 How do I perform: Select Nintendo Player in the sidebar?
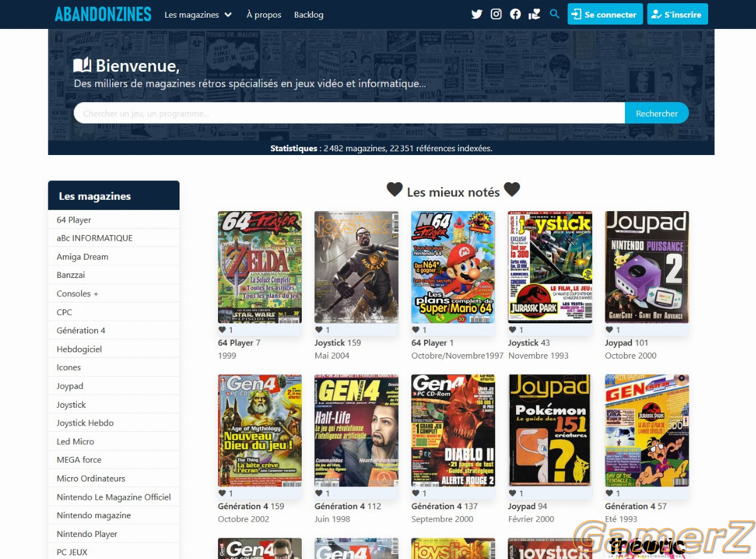[113, 534]
